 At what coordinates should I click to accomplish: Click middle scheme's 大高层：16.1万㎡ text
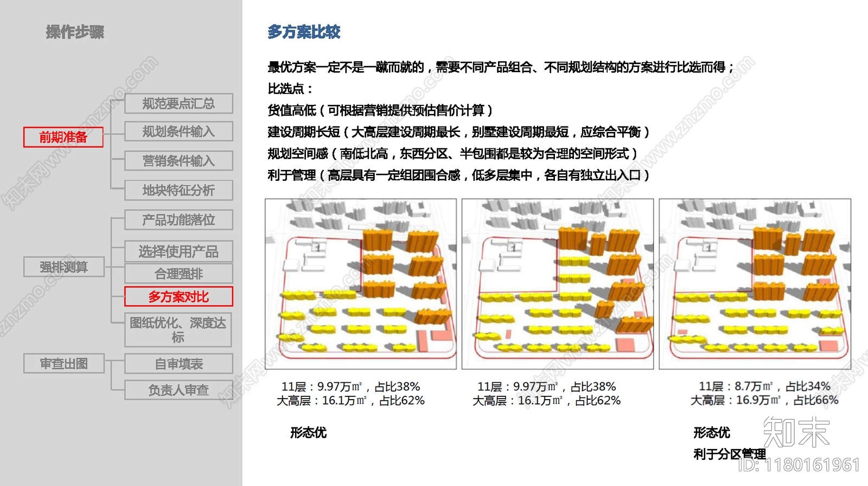[x=547, y=401]
